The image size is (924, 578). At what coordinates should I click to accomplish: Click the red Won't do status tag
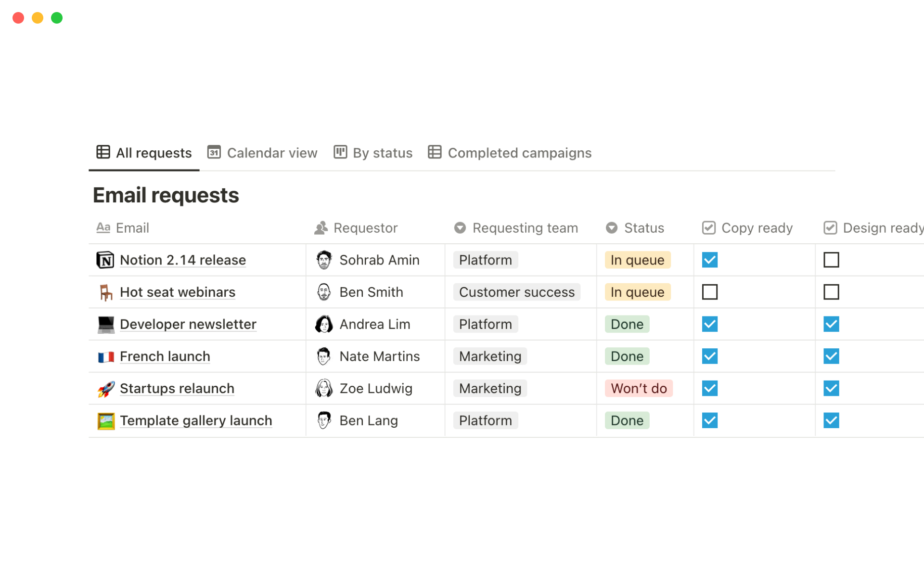point(638,388)
